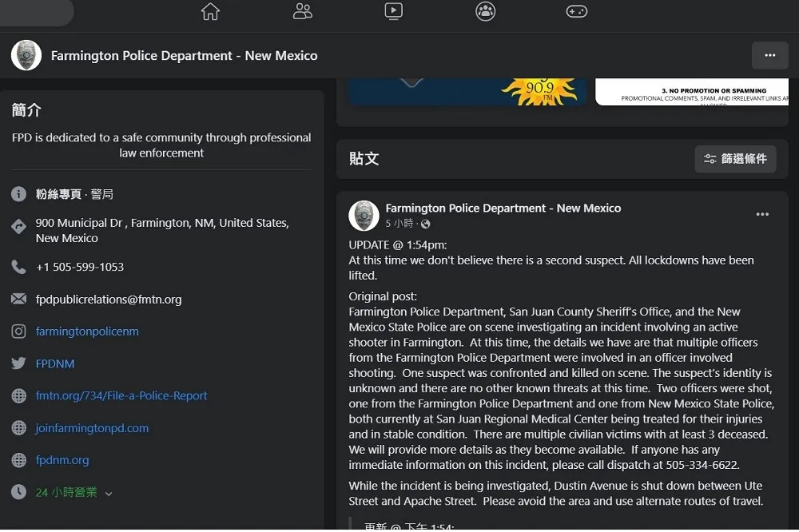Visit joinfarmingtonpd.com link
This screenshot has width=799, height=532.
pyautogui.click(x=92, y=428)
